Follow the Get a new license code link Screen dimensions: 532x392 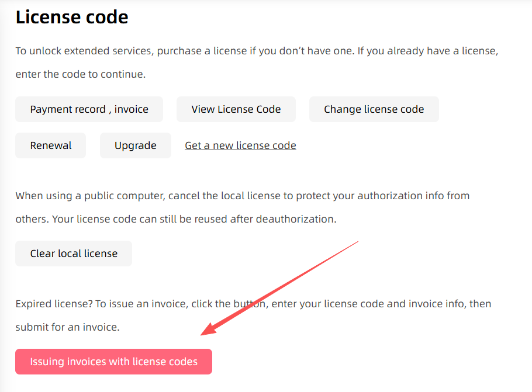tap(240, 145)
